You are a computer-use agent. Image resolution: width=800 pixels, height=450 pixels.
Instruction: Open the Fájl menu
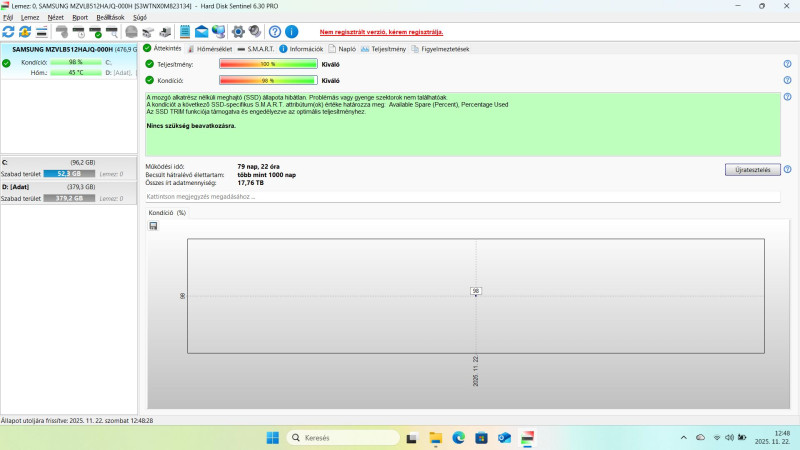tap(8, 17)
